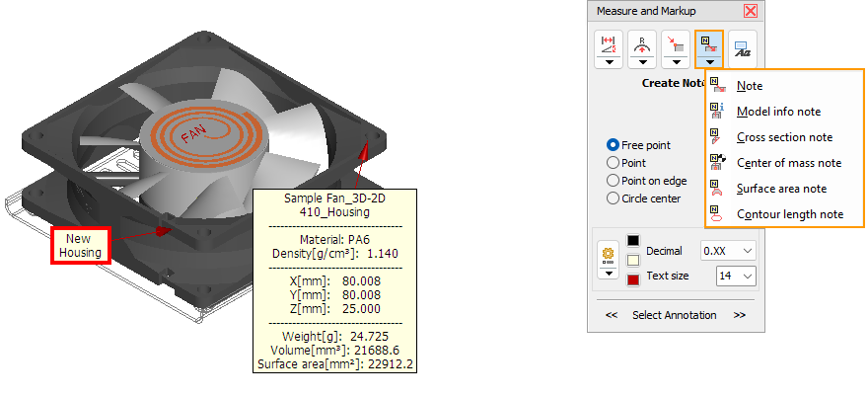
Task: Select the text markup tool icon
Action: pyautogui.click(x=743, y=50)
